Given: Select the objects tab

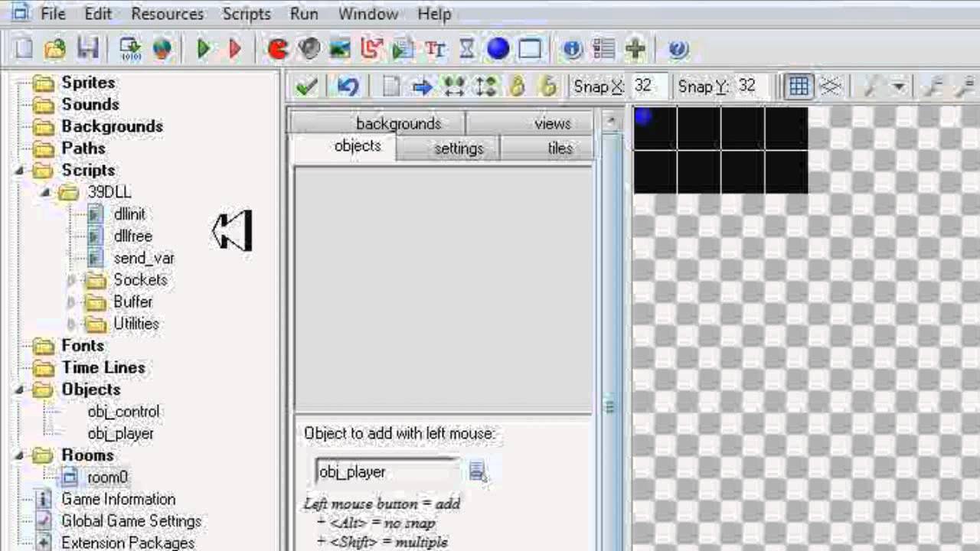Looking at the screenshot, I should 343,146.
